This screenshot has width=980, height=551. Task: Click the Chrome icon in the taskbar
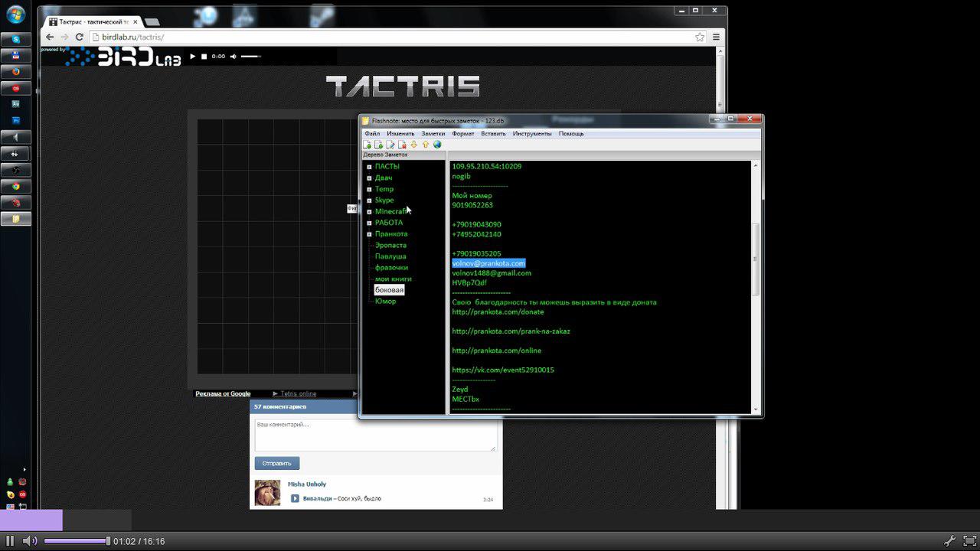(x=16, y=186)
